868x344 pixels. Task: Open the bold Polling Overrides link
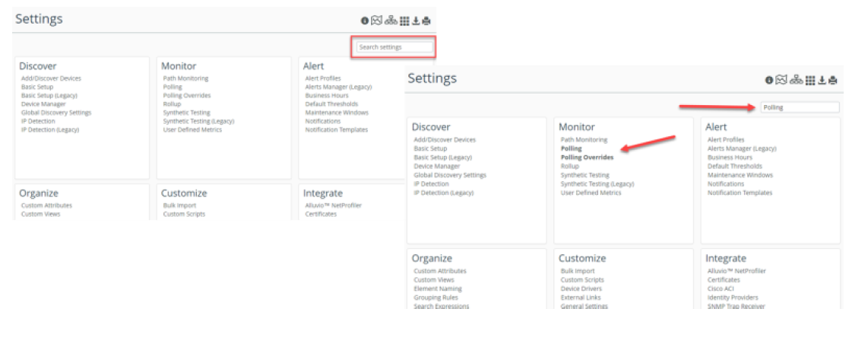coord(587,158)
